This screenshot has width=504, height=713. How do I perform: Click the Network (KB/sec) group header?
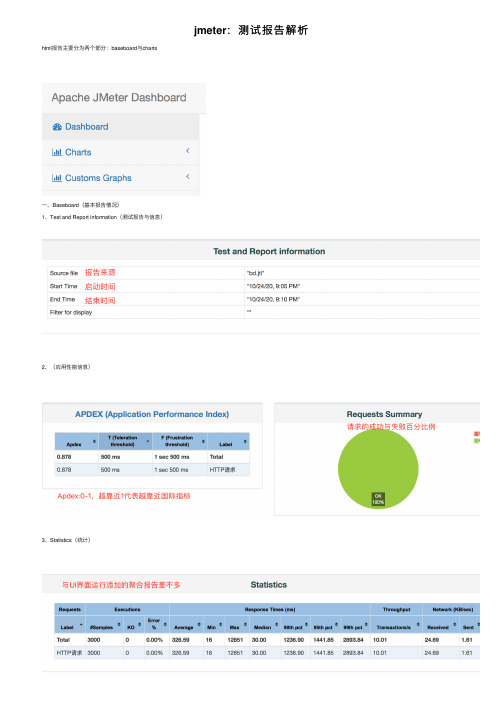tap(451, 609)
